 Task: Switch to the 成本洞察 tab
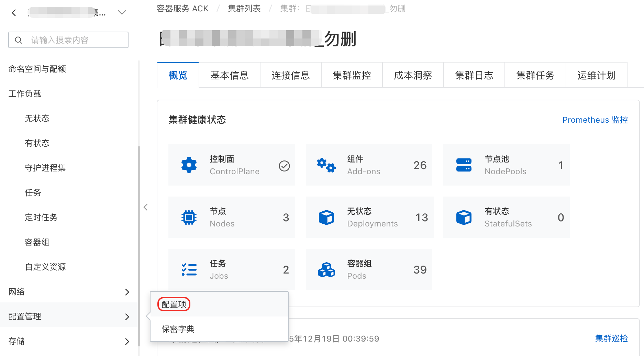click(413, 75)
